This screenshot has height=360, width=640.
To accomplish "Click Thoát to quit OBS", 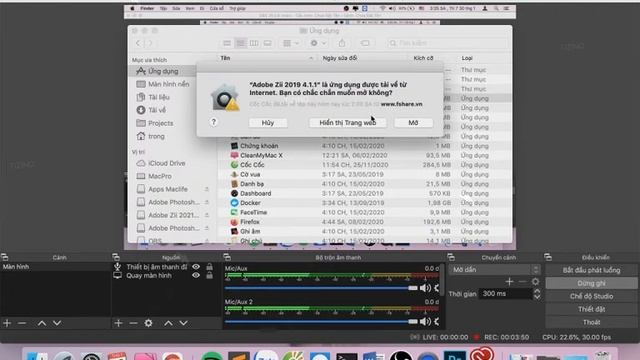I will coord(591,322).
